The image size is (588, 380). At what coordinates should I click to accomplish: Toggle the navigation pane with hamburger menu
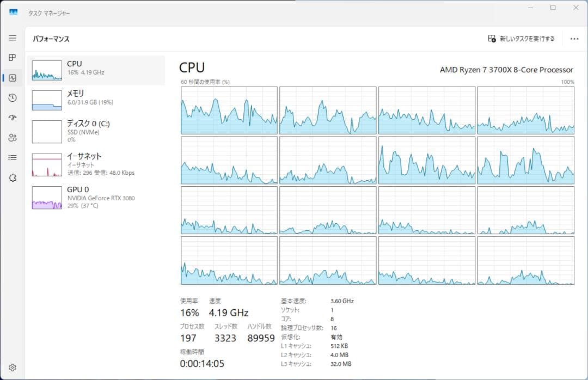[13, 38]
